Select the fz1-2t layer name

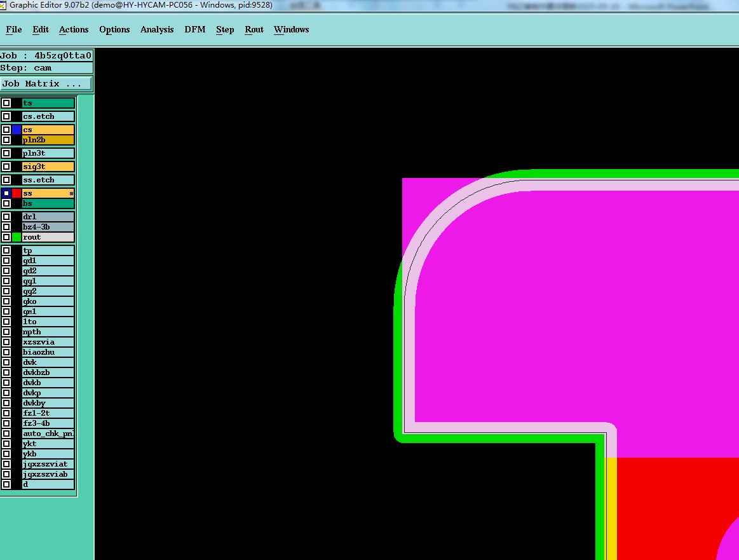48,413
